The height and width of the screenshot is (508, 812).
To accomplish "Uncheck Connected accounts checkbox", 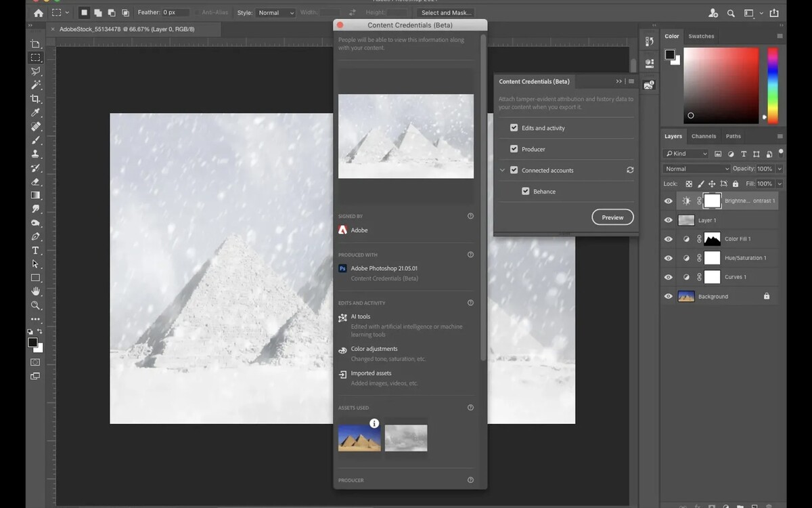I will click(514, 170).
